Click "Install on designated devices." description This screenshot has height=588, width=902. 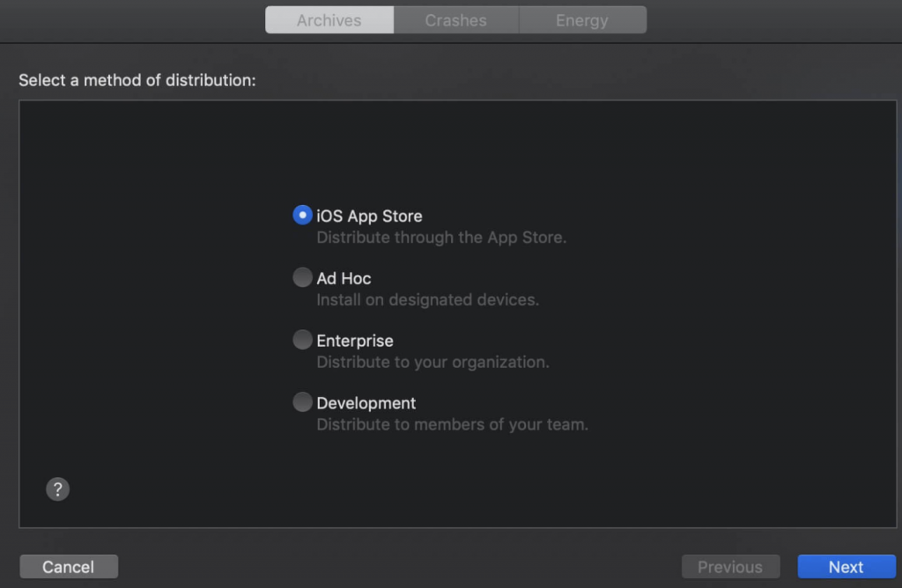tap(427, 300)
